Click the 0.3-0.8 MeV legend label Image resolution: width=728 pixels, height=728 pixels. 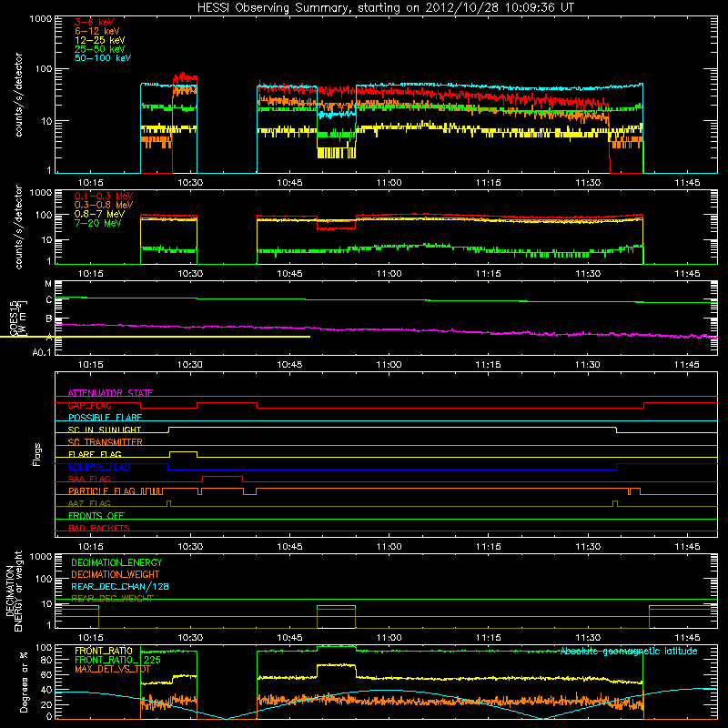tap(104, 205)
